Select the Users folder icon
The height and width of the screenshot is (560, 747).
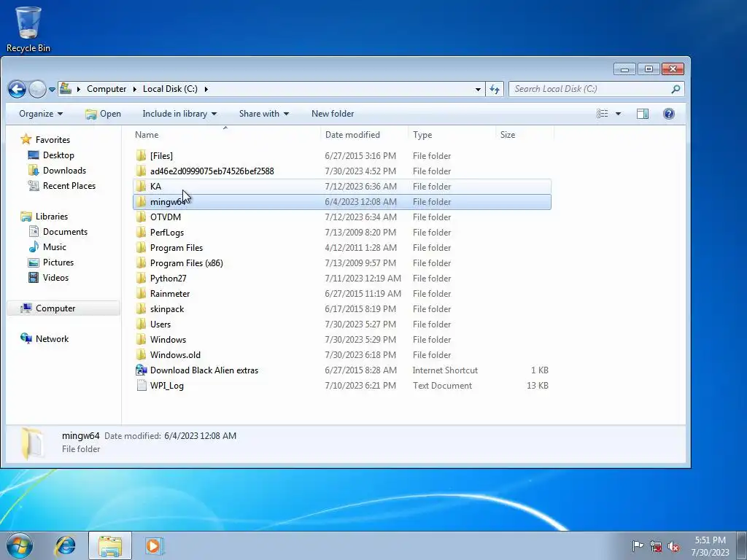(141, 324)
